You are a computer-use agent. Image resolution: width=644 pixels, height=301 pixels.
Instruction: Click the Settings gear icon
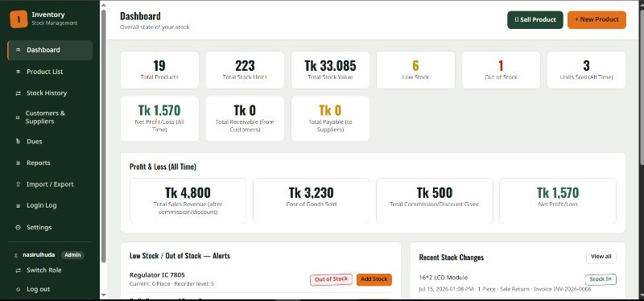18,228
